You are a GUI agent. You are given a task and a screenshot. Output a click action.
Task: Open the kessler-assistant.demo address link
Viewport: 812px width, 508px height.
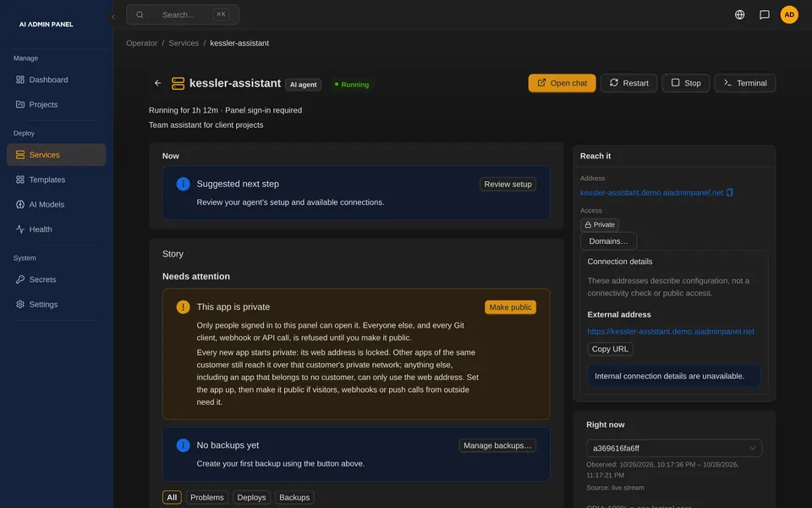click(x=651, y=192)
